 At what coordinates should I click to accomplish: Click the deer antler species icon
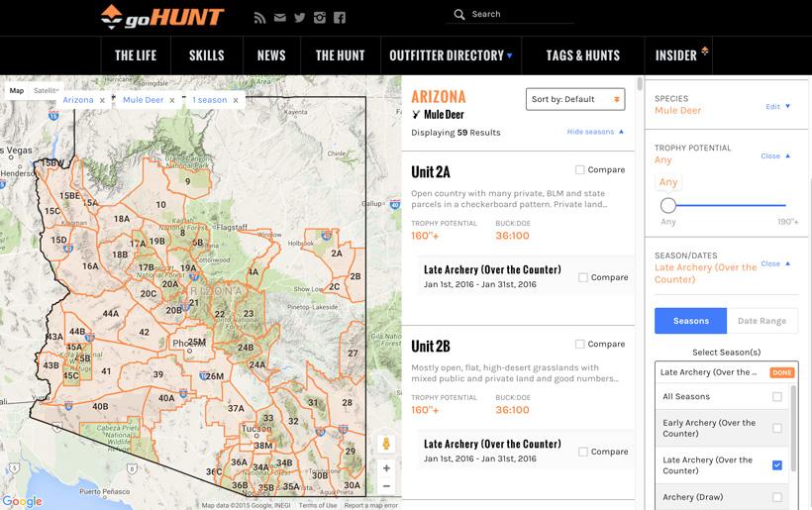tap(416, 115)
